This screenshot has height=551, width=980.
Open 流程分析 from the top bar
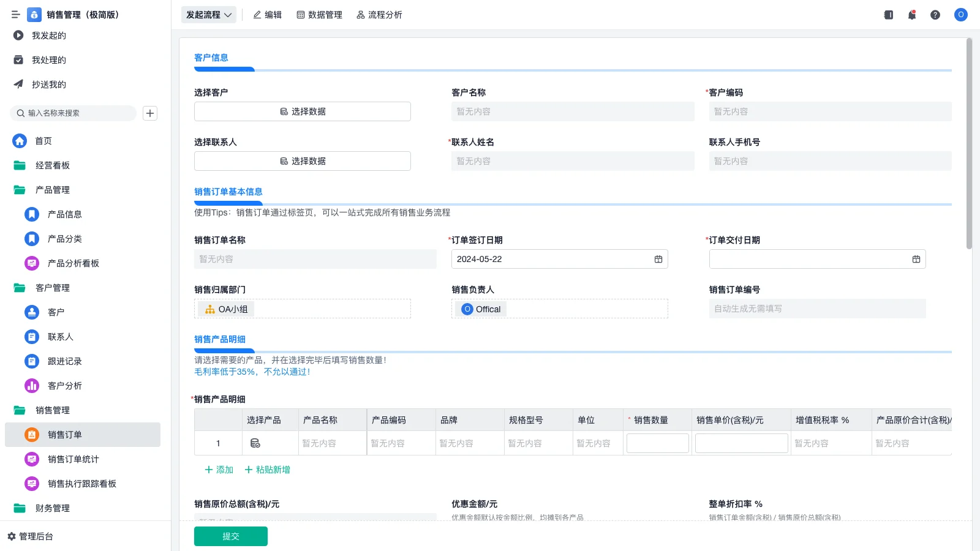[x=380, y=15]
